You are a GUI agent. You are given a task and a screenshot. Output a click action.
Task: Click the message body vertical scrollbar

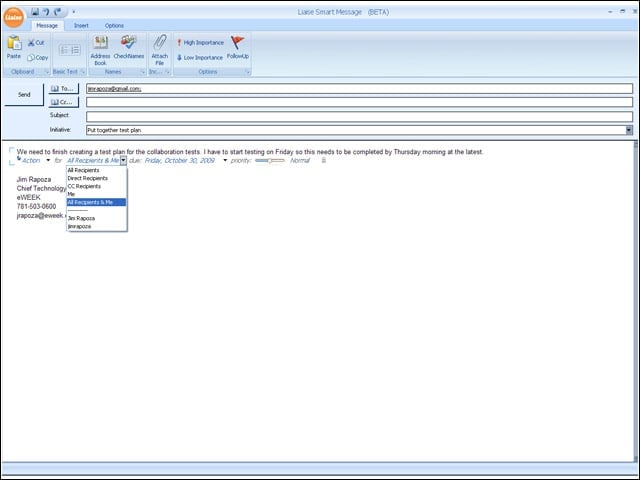(x=636, y=300)
